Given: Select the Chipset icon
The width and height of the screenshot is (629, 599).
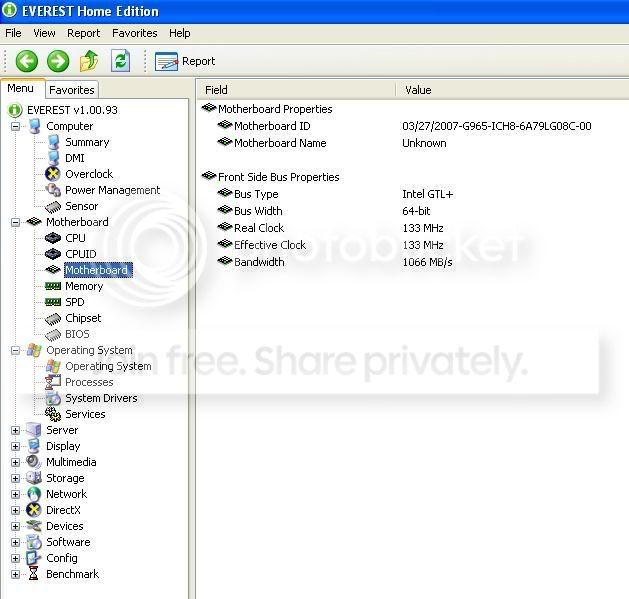Looking at the screenshot, I should point(53,319).
